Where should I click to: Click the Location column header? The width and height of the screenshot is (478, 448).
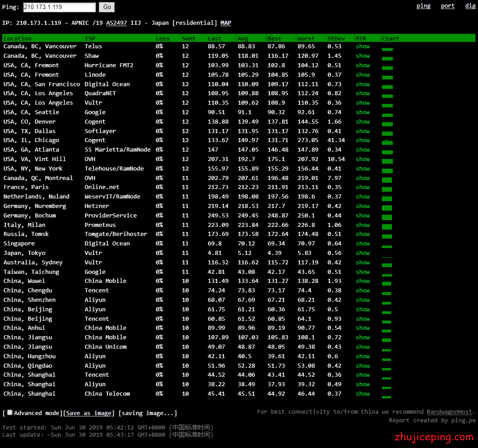point(18,38)
